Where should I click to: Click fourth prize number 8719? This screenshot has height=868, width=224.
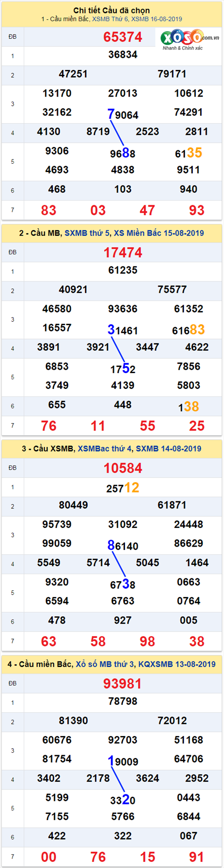tap(98, 132)
